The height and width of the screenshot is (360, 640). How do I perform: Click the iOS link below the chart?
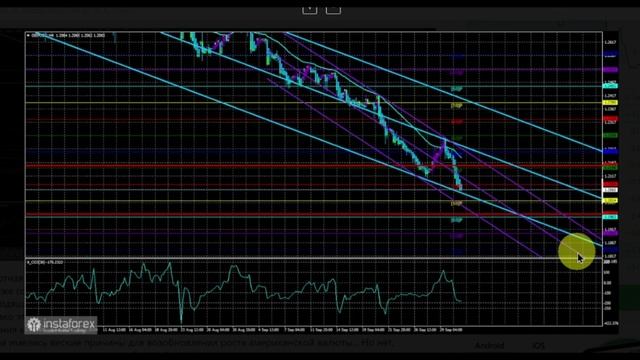click(538, 346)
